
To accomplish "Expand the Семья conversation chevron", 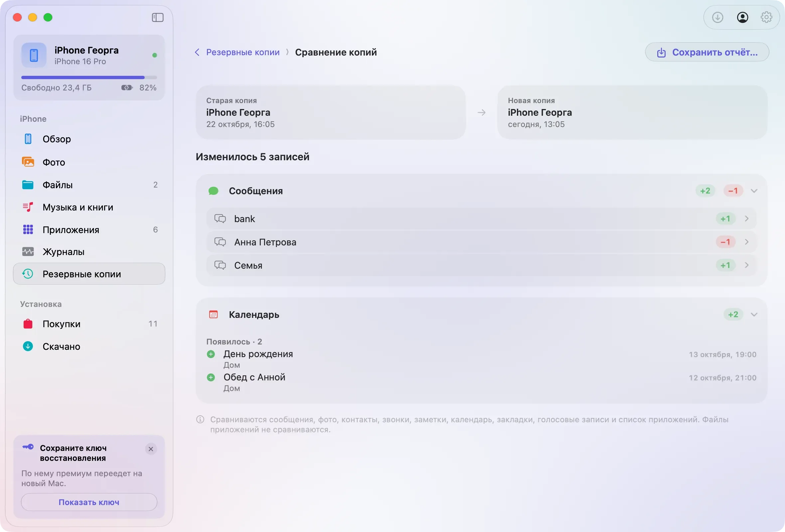I will pos(746,265).
